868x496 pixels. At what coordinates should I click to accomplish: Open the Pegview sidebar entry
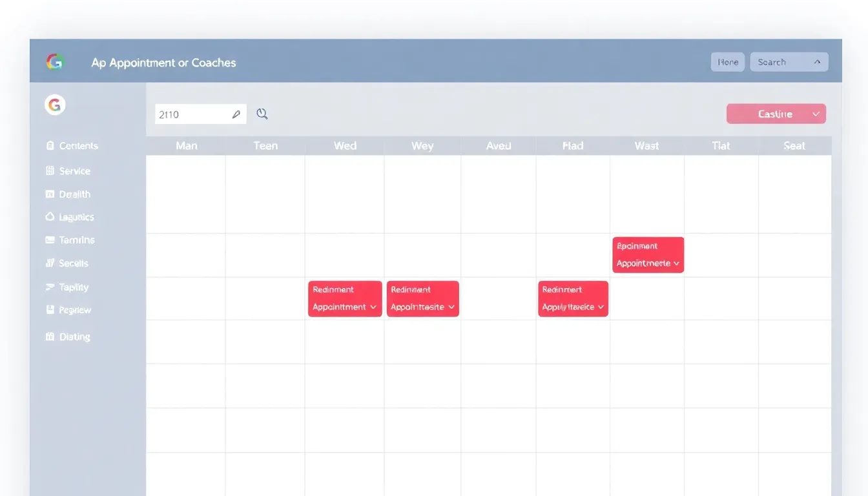coord(68,310)
